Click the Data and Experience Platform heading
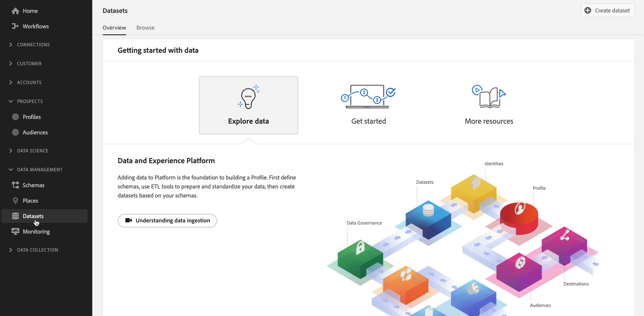Screen dimensions: 644x316 click(x=166, y=161)
